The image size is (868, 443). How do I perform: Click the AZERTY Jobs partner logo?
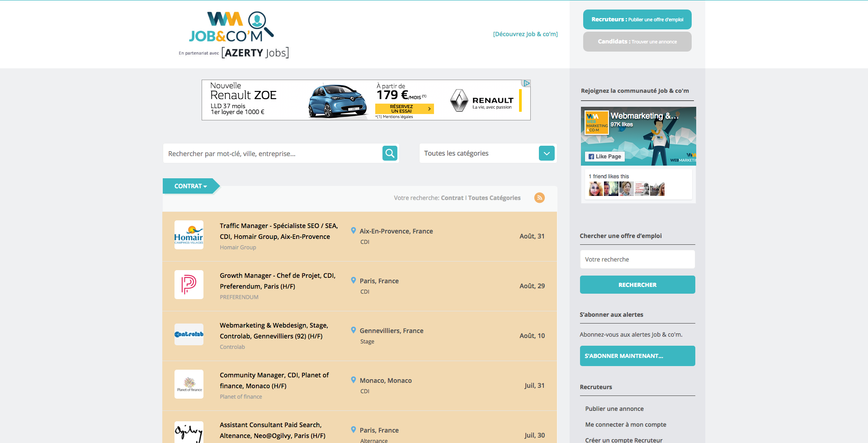pyautogui.click(x=255, y=52)
